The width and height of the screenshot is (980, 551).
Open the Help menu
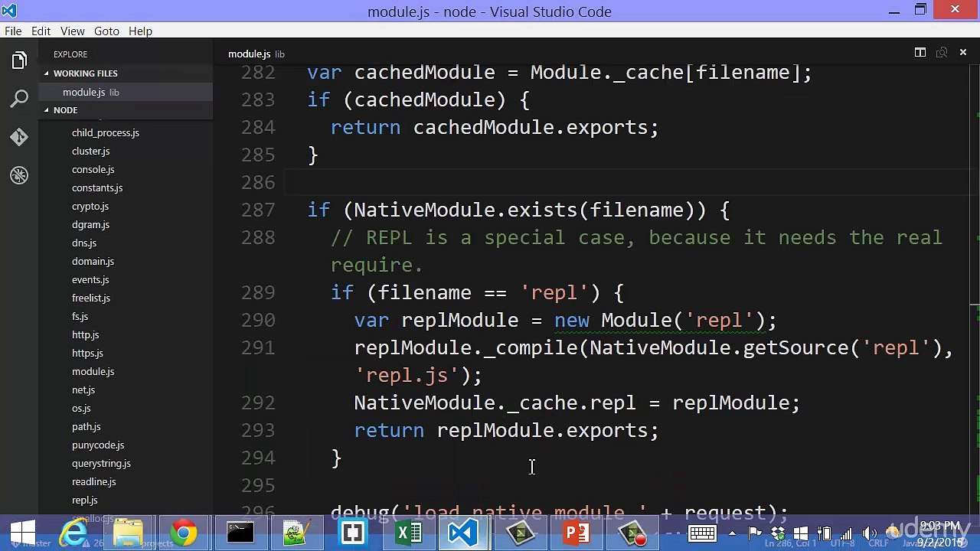click(140, 31)
